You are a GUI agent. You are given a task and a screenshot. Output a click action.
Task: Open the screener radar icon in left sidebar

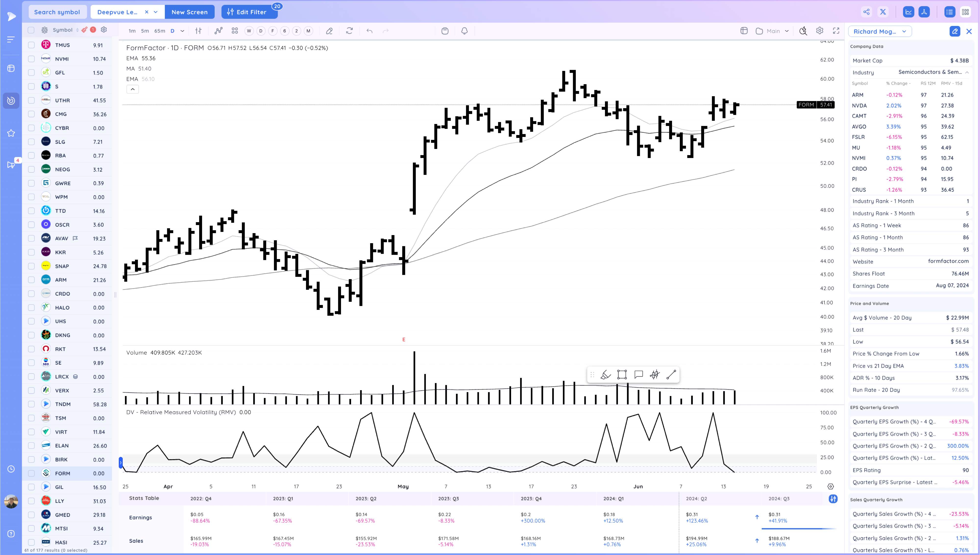tap(11, 101)
